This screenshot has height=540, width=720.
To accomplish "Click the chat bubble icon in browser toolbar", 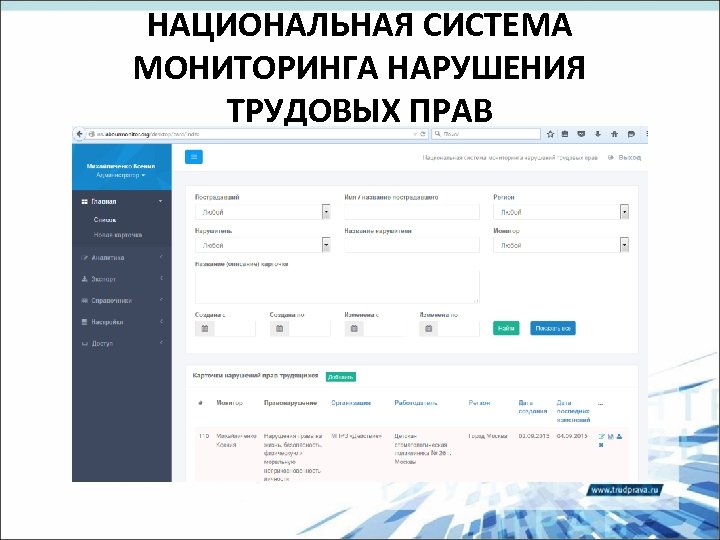I will [631, 134].
